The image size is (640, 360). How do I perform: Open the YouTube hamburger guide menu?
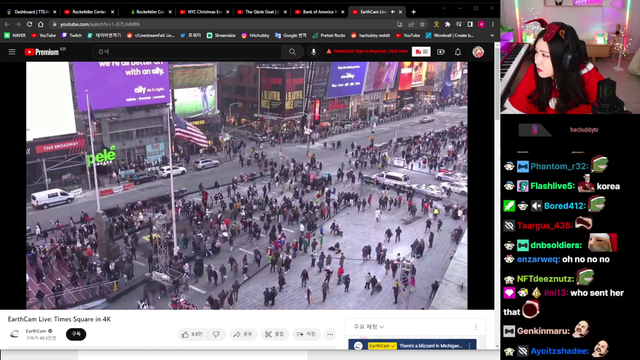[x=12, y=52]
